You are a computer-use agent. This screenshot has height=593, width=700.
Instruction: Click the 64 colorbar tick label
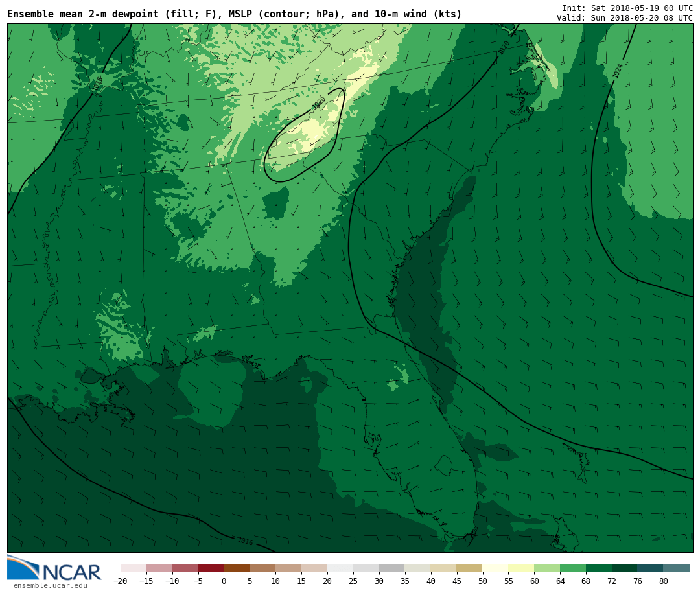point(561,581)
